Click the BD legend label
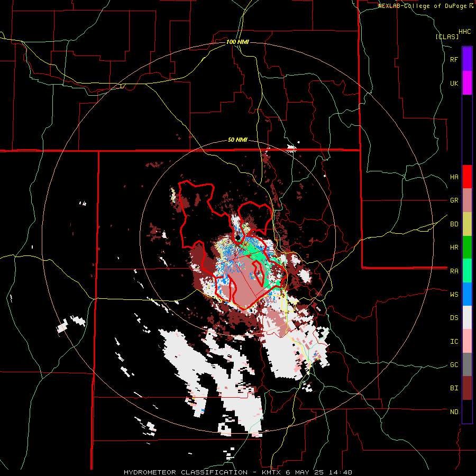 [454, 224]
